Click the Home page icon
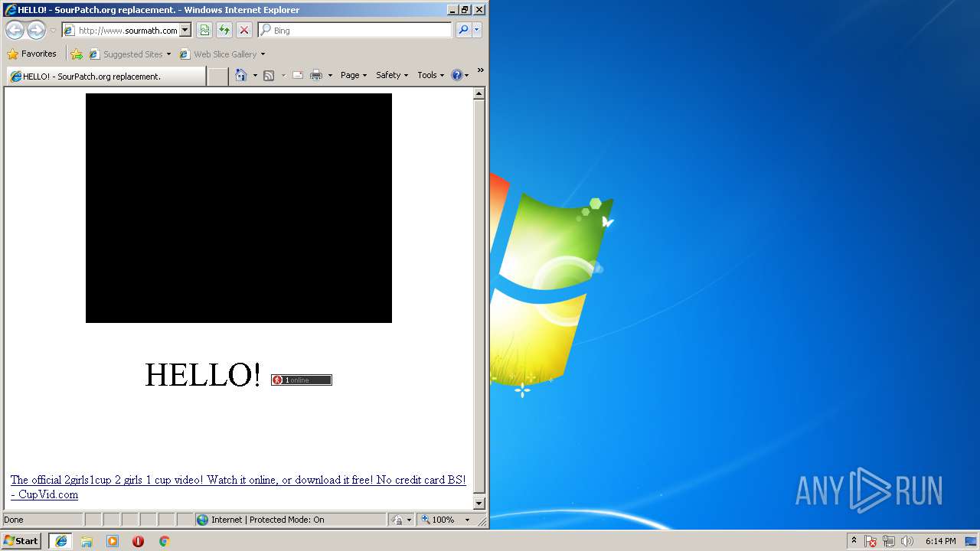Screen dimensions: 980x551 pos(241,75)
